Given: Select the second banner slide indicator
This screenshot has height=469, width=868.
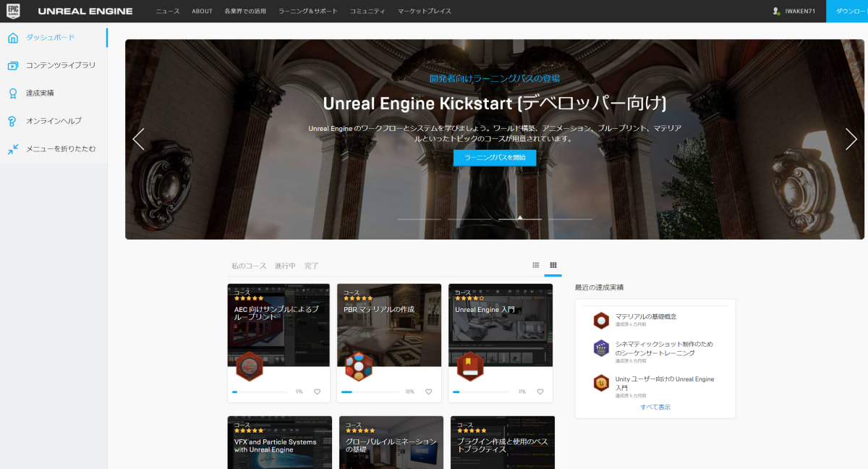Looking at the screenshot, I should click(x=469, y=219).
